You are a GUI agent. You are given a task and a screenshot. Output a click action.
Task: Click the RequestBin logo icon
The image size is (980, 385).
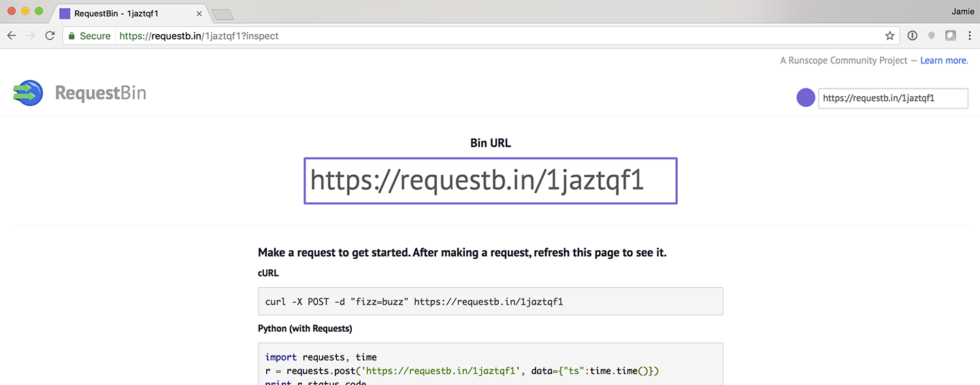pyautogui.click(x=28, y=92)
